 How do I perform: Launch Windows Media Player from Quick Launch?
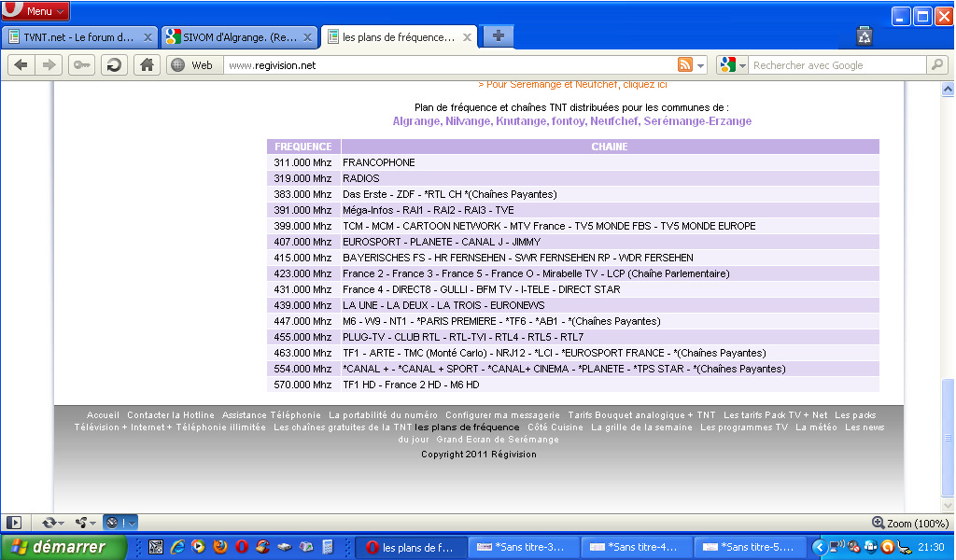198,547
